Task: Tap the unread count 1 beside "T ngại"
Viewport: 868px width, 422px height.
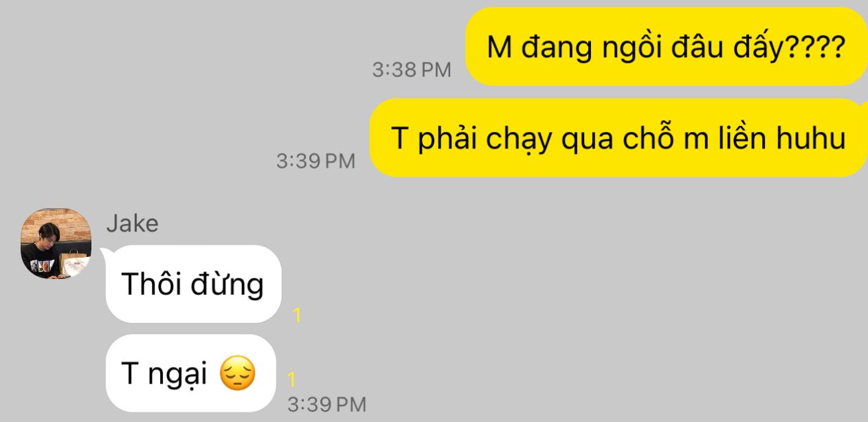Action: coord(291,379)
